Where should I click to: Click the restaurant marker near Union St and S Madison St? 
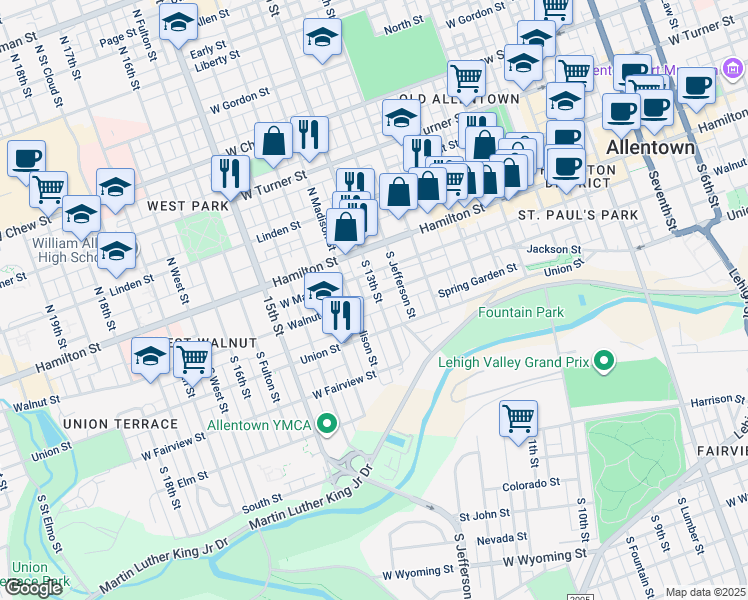click(x=343, y=315)
